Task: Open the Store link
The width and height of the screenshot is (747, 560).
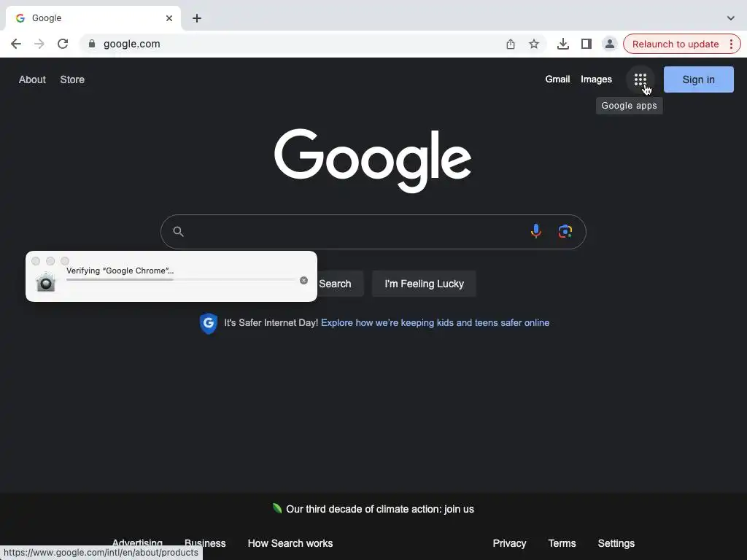Action: pos(72,79)
